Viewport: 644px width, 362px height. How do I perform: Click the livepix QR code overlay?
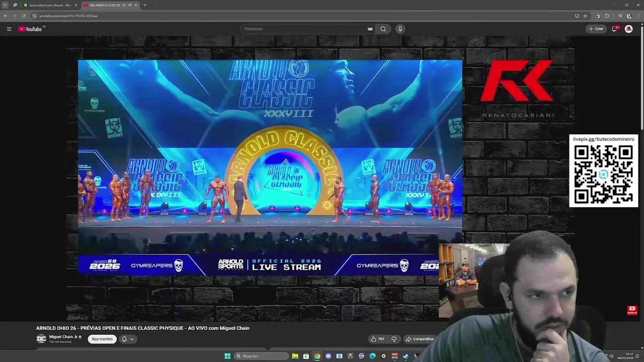(x=603, y=171)
